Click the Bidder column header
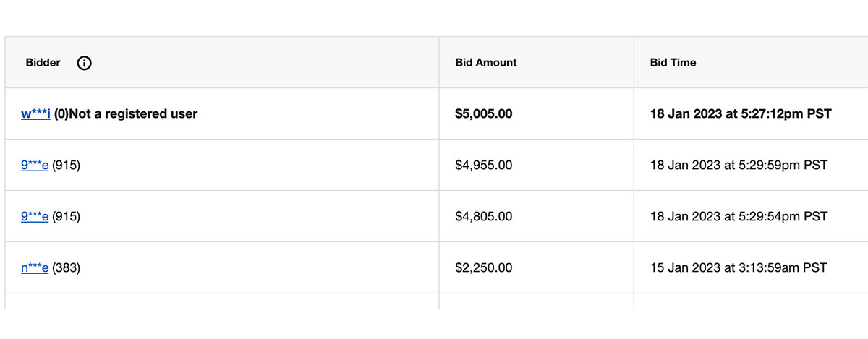 43,63
